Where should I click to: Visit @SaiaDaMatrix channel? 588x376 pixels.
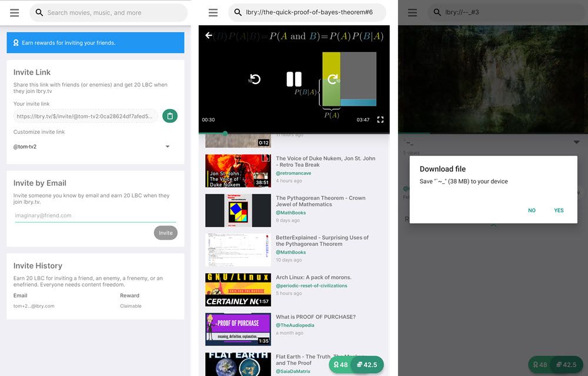tap(293, 371)
